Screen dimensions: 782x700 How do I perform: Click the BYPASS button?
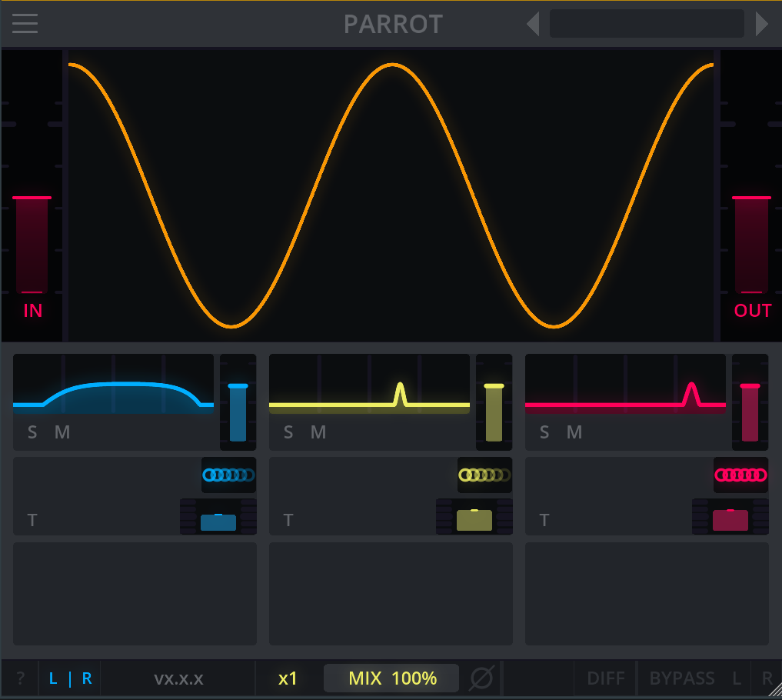tap(682, 678)
